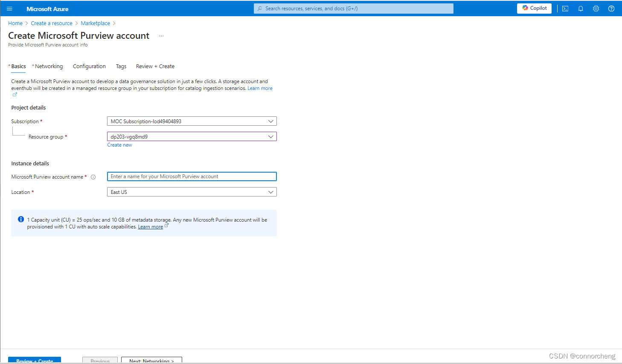
Task: Focus the search resources box
Action: click(354, 9)
